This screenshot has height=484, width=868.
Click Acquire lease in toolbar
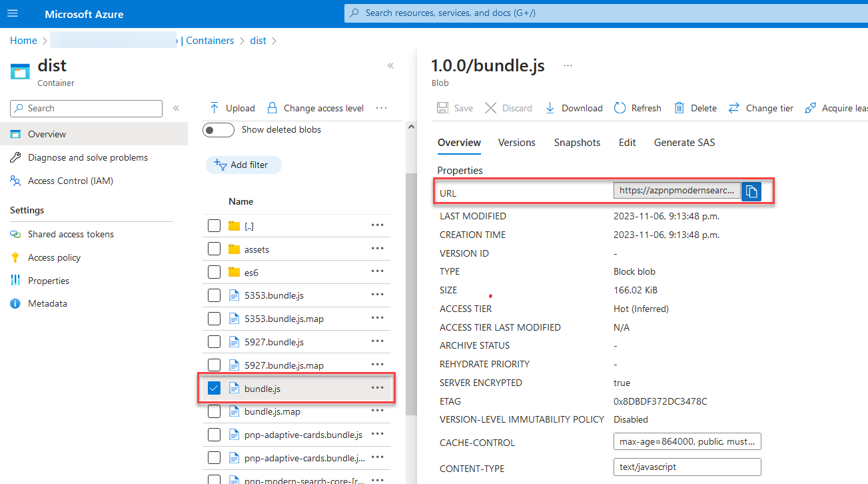coord(837,108)
